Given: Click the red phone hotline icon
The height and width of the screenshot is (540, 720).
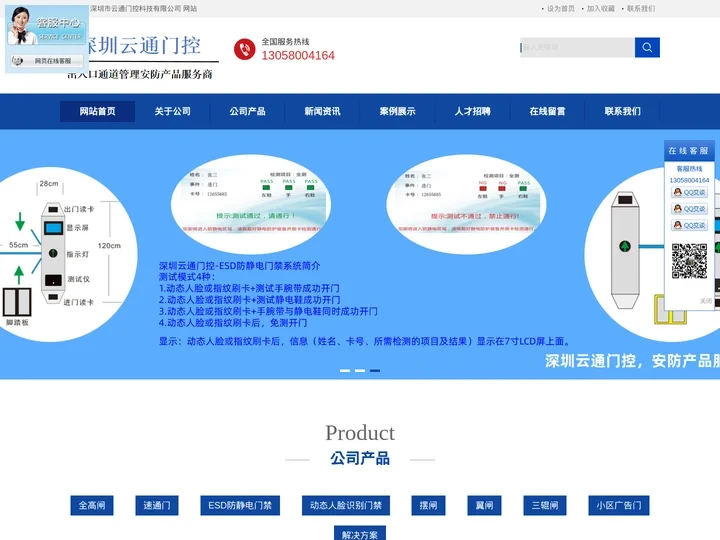Looking at the screenshot, I should 244,49.
